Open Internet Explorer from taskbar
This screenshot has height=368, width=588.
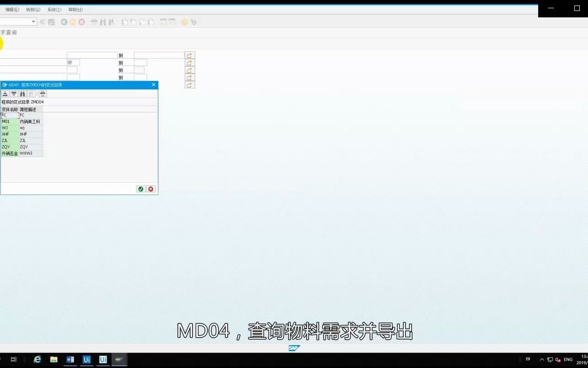point(37,359)
